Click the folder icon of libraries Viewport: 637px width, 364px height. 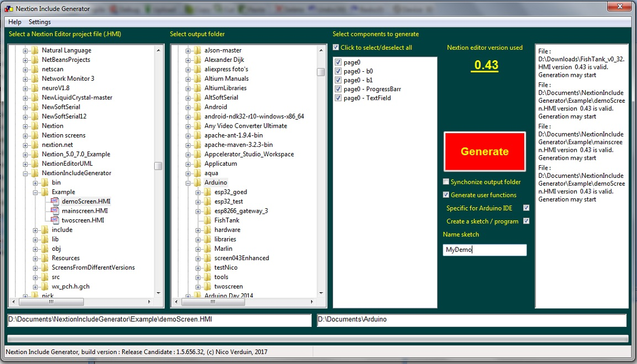207,239
